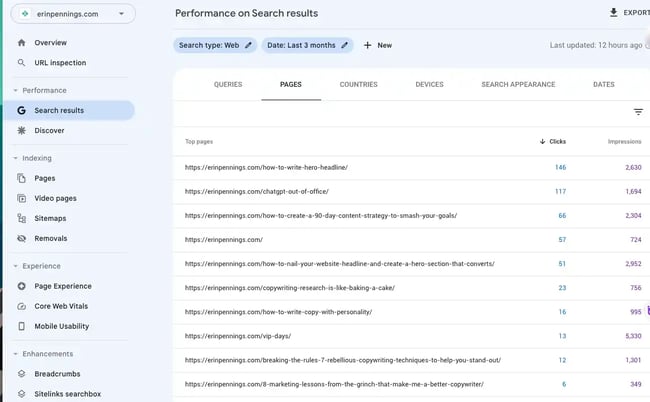Collapse the Enhancements section arrow
This screenshot has width=650, height=402.
[15, 354]
